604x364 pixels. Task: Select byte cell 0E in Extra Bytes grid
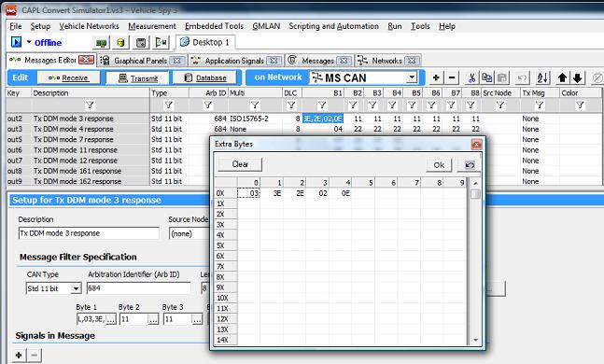coord(340,193)
